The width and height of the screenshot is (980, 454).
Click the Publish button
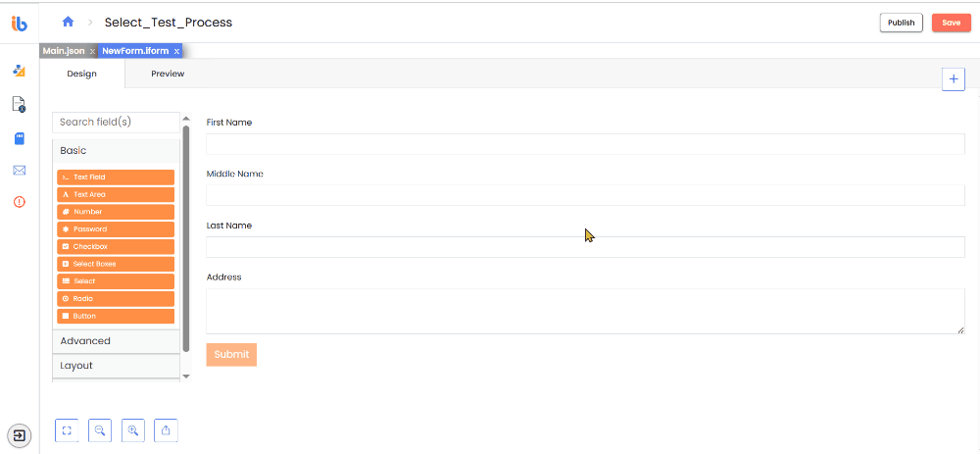902,23
